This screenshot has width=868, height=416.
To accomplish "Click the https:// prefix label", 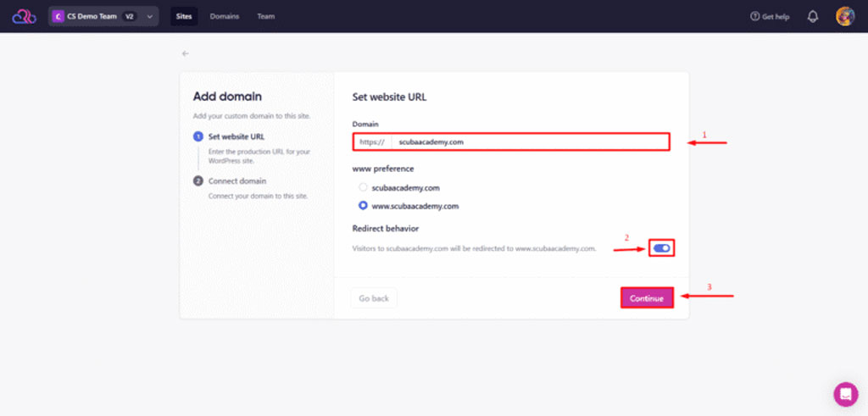I will click(372, 141).
